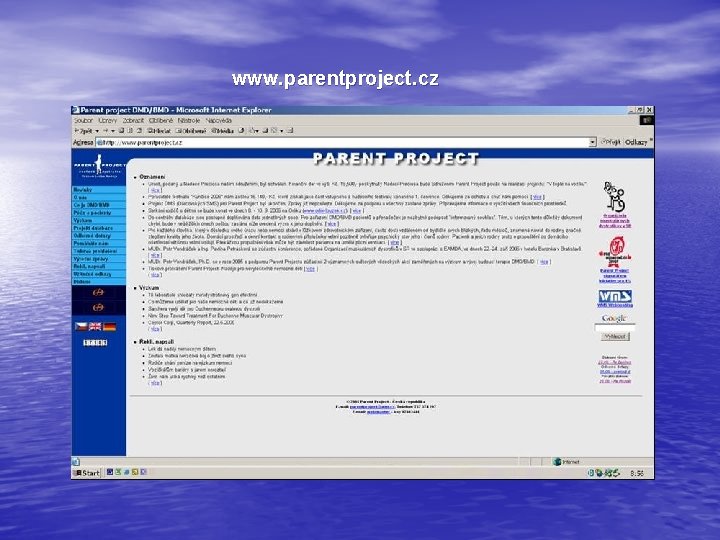
Task: Click the Google logo above the search box
Action: pos(614,318)
